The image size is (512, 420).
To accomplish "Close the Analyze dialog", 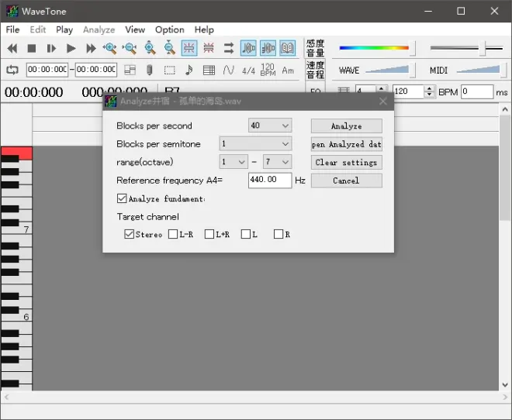I will 383,102.
